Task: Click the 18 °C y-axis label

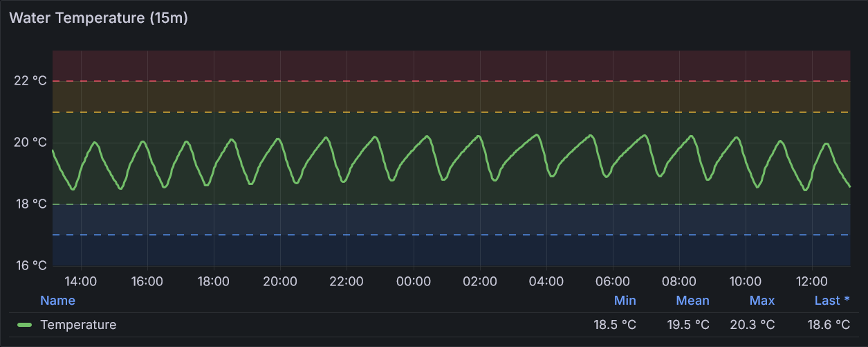Action: tap(30, 204)
